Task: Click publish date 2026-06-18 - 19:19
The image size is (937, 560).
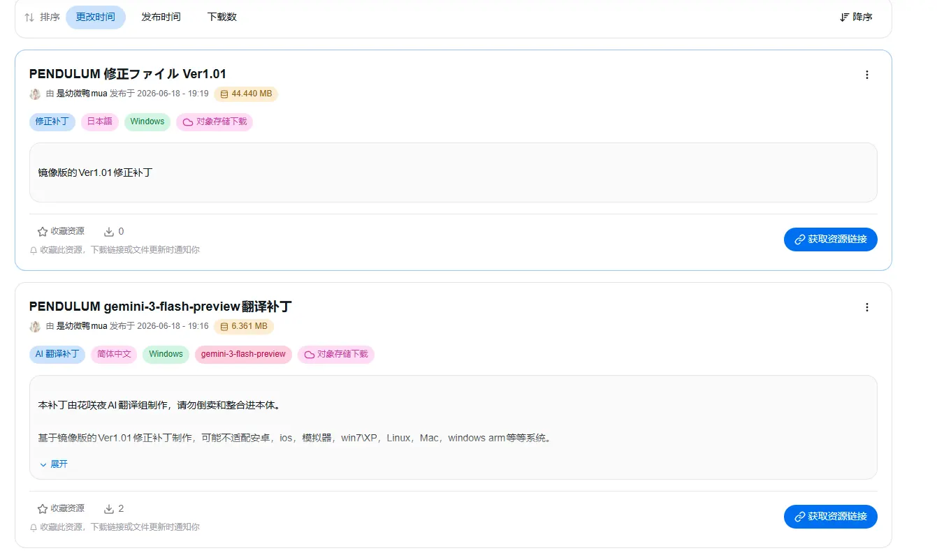Action: pyautogui.click(x=173, y=94)
